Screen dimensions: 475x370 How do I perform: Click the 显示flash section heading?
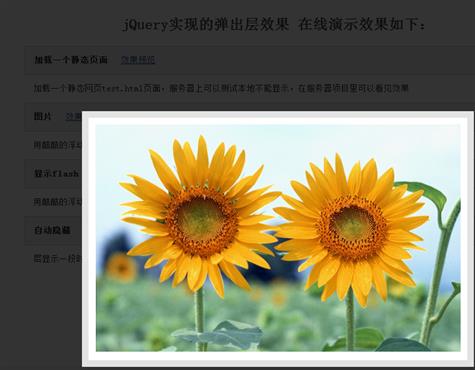click(x=56, y=173)
